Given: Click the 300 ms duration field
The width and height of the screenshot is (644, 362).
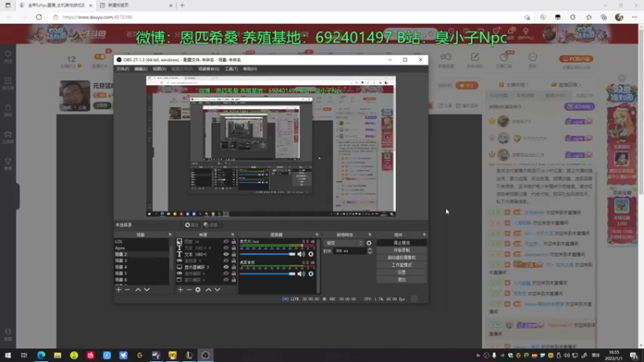Looking at the screenshot, I should (x=349, y=251).
